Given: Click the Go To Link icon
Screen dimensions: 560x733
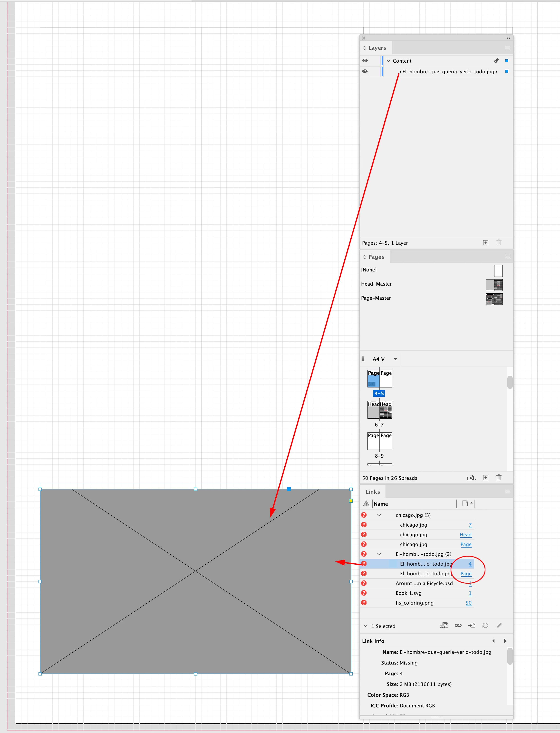Looking at the screenshot, I should click(471, 625).
